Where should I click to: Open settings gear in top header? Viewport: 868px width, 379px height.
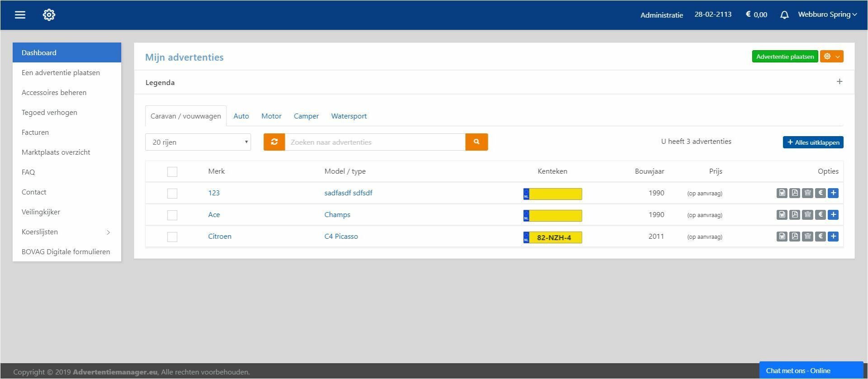click(49, 15)
